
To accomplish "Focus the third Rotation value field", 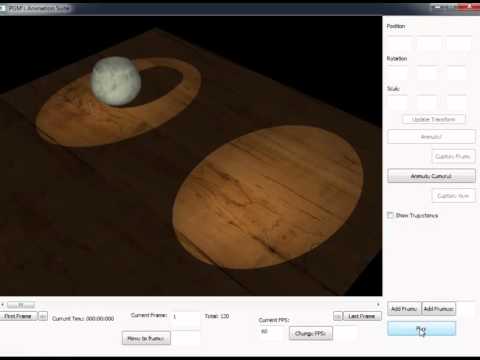I will pyautogui.click(x=457, y=73).
